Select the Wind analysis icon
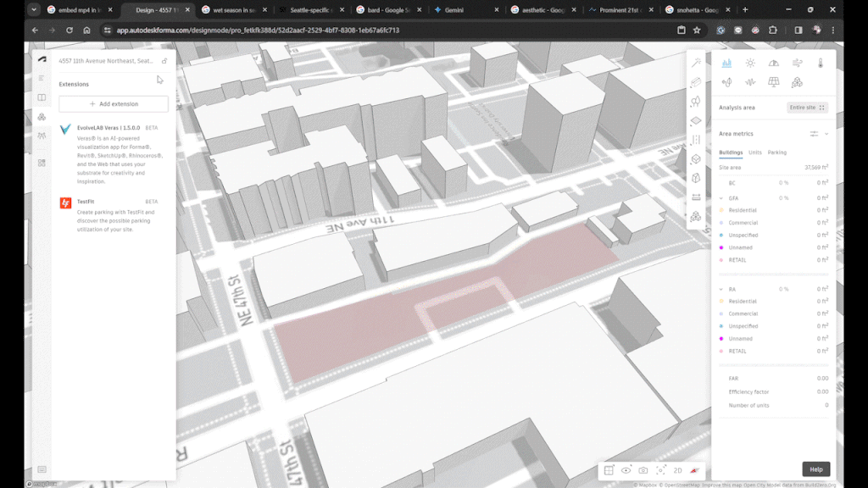 click(x=797, y=63)
